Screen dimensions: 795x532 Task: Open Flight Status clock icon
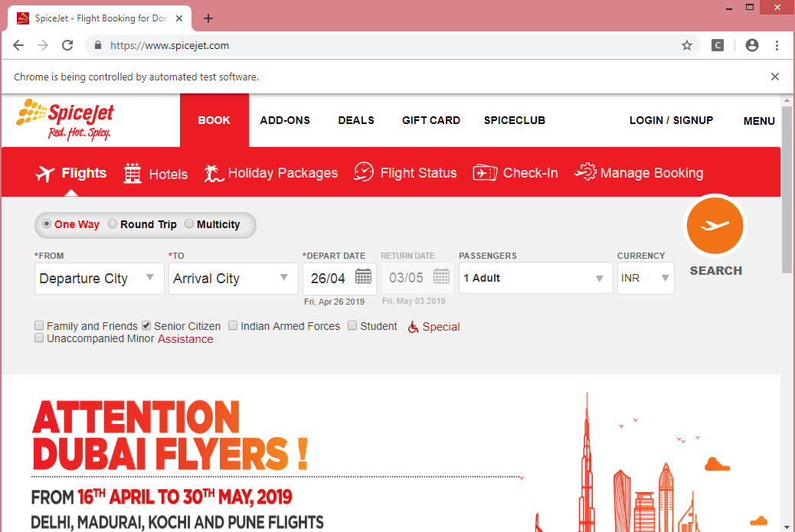pos(364,173)
